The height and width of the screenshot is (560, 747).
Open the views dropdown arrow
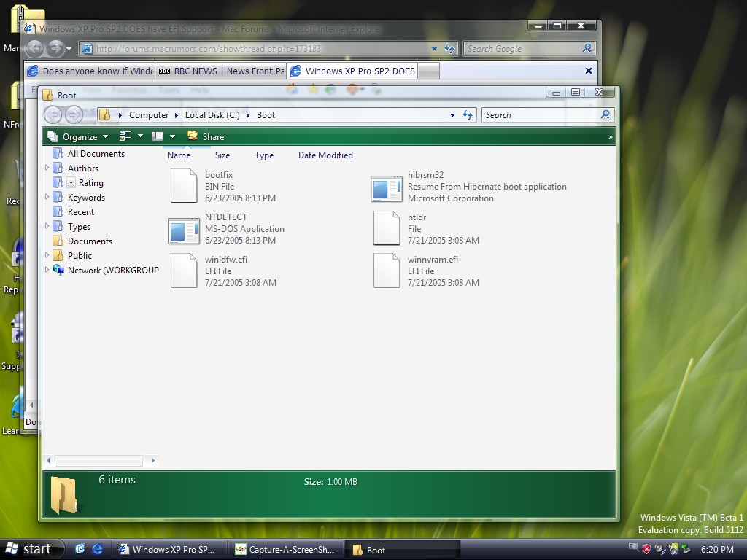point(140,136)
